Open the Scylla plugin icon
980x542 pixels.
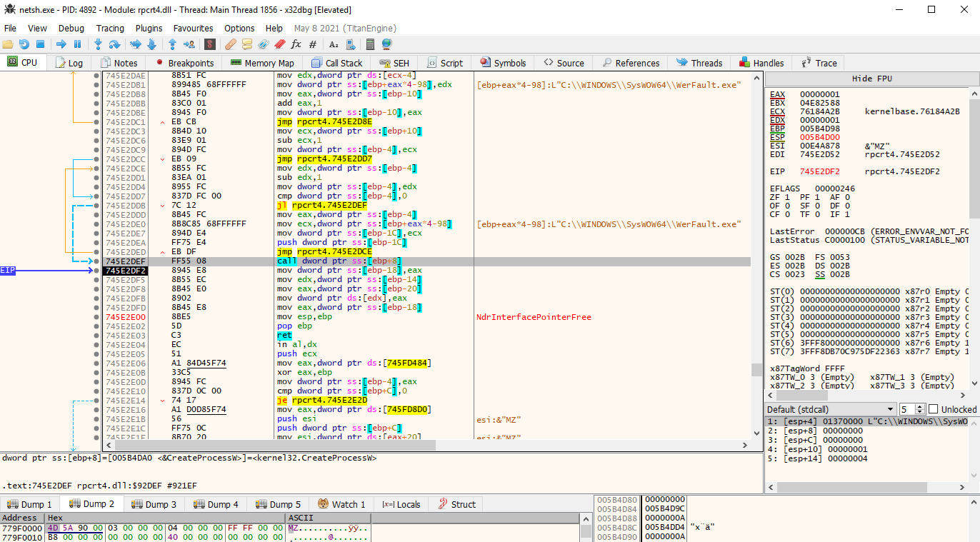(x=210, y=44)
